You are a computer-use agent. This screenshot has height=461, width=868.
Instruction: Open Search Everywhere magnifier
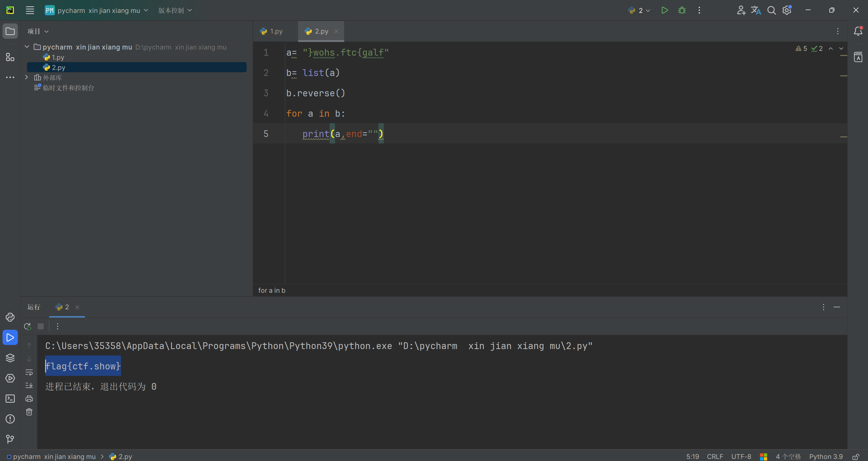(771, 10)
